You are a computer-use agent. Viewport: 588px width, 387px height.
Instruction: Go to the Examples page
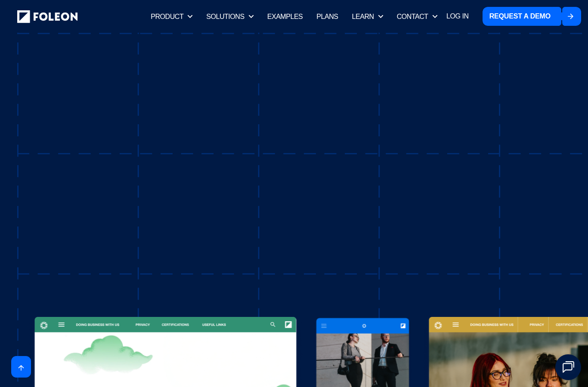pyautogui.click(x=285, y=16)
